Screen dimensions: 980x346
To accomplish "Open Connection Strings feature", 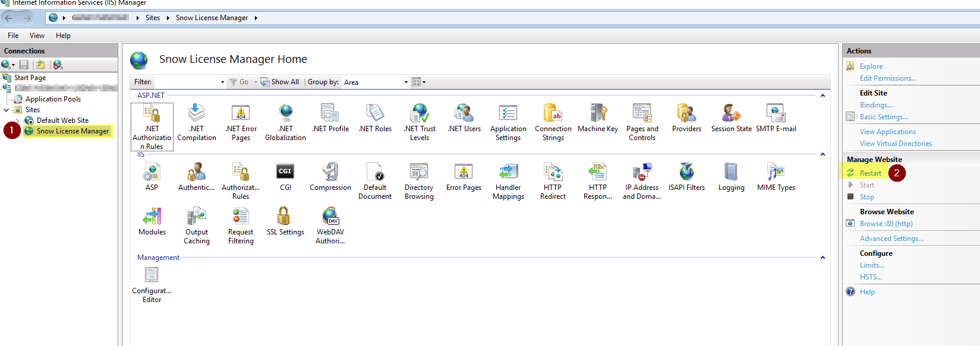I will point(553,122).
